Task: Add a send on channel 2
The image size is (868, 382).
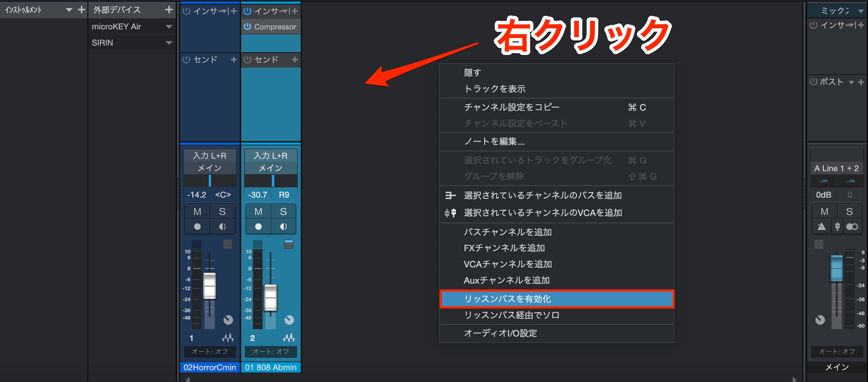Action: pyautogui.click(x=294, y=60)
